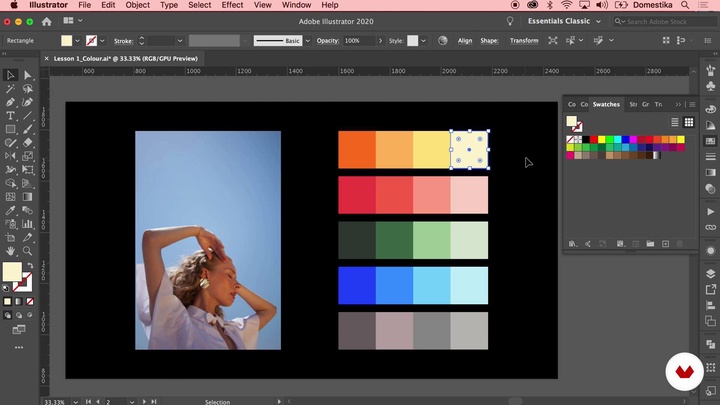Click the Align button in control bar
Image resolution: width=720 pixels, height=405 pixels.
pyautogui.click(x=465, y=41)
